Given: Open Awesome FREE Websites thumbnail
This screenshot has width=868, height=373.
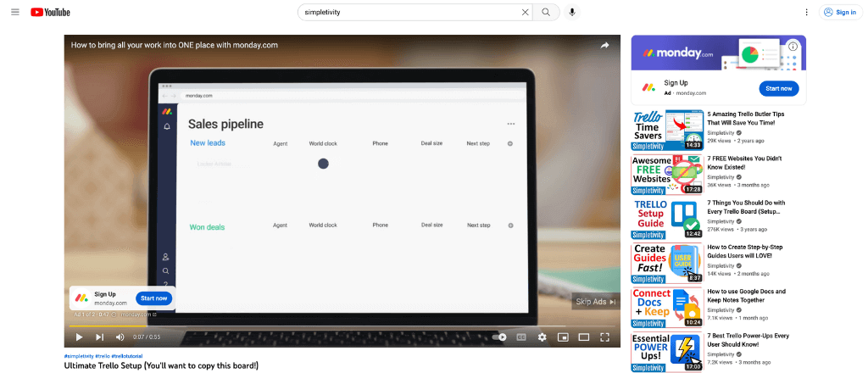Looking at the screenshot, I should coord(667,175).
